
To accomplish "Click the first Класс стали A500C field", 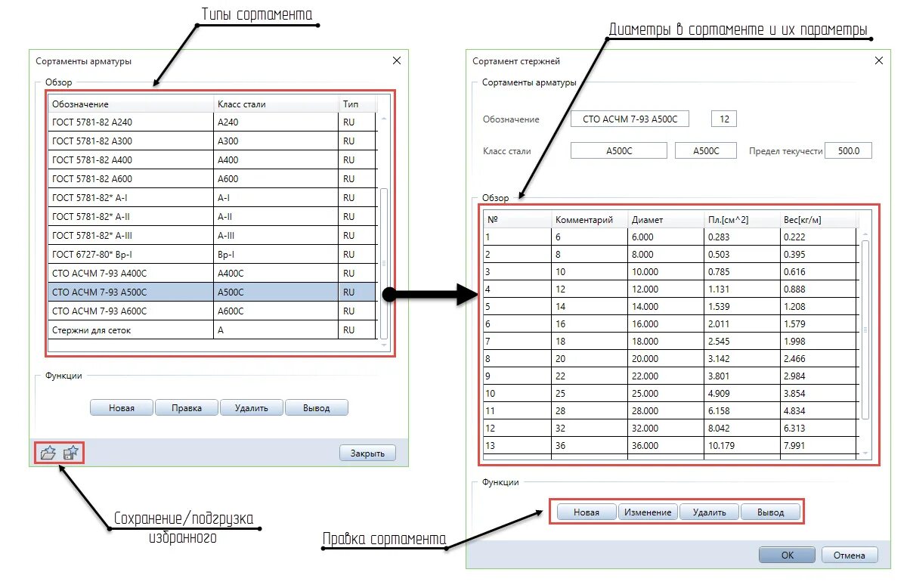I will click(619, 151).
